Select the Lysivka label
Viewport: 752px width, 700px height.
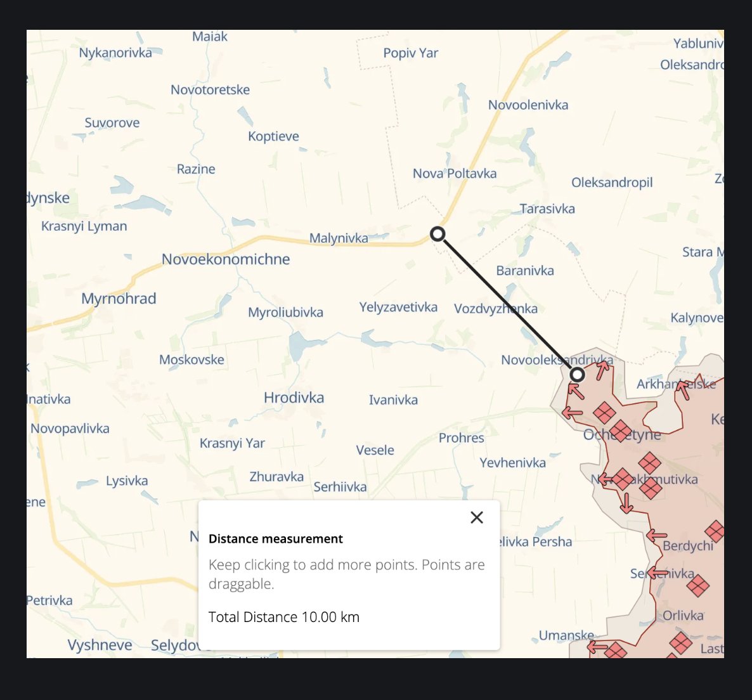click(127, 481)
